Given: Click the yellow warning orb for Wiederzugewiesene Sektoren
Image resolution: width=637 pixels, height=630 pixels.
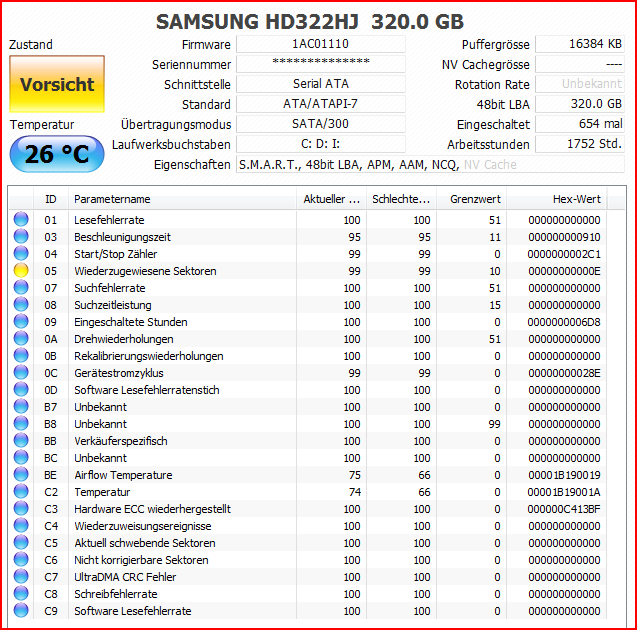Looking at the screenshot, I should tap(21, 271).
